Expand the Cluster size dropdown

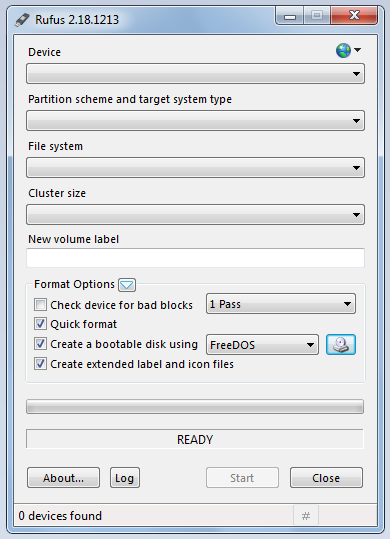(195, 214)
